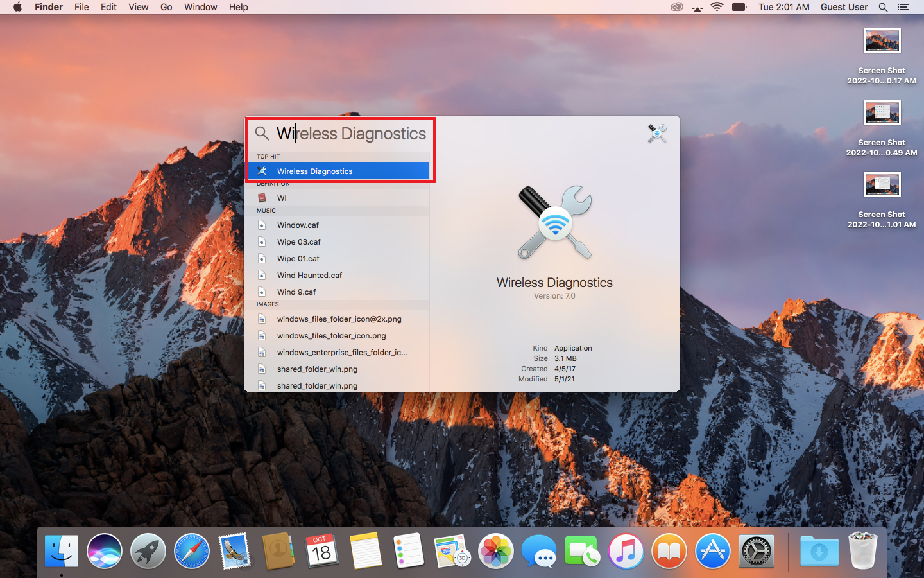Open Window menu
This screenshot has width=924, height=578.
(201, 7)
